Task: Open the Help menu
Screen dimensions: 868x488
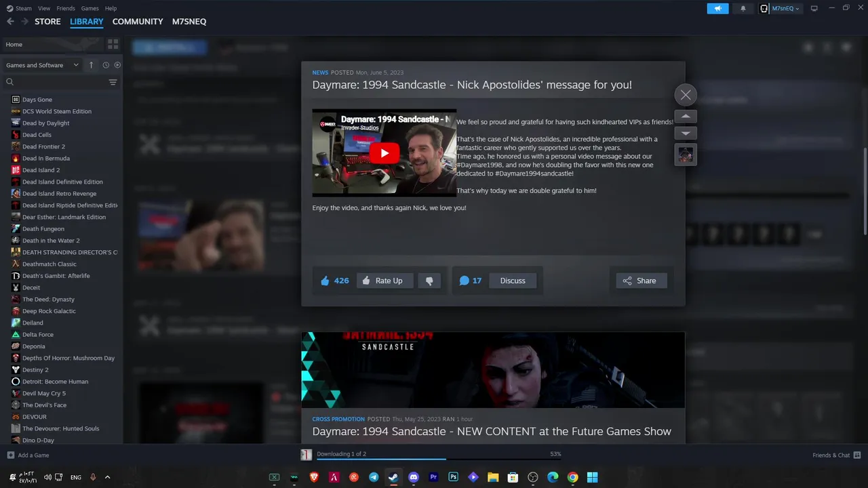Action: 111,8
